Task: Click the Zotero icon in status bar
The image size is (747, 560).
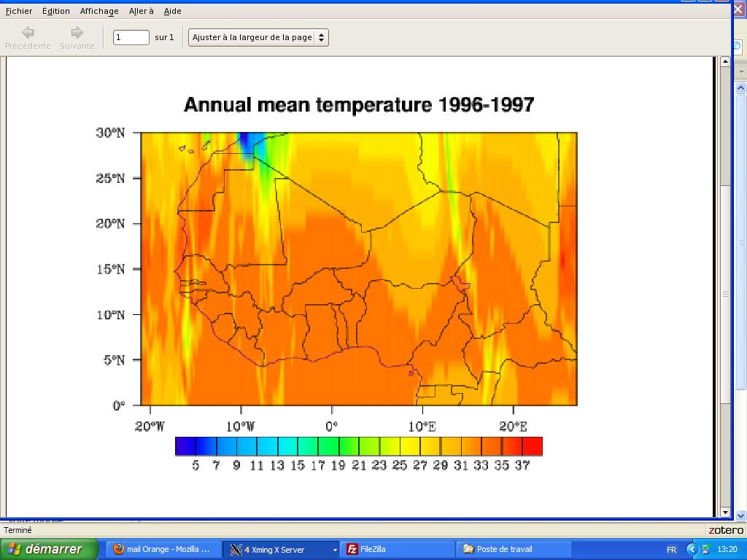Action: 726,530
